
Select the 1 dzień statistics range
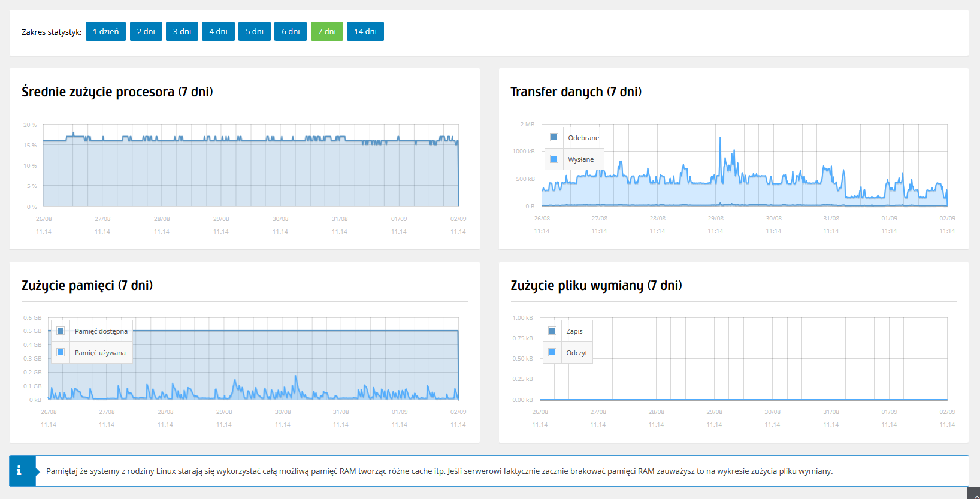[105, 31]
